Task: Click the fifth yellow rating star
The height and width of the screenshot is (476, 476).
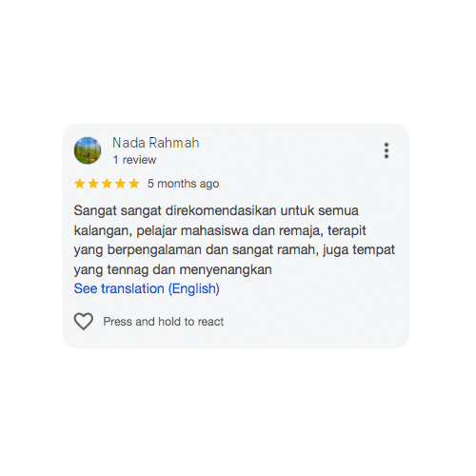Action: (x=134, y=184)
